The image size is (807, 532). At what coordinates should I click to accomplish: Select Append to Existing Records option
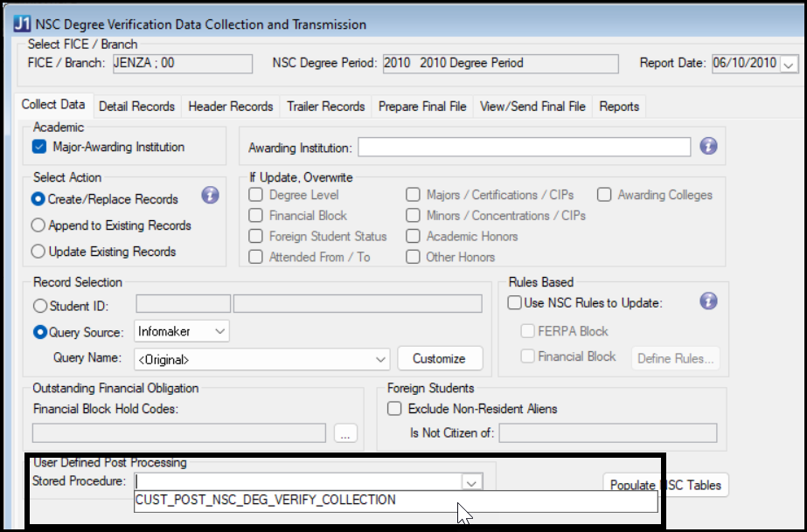[38, 225]
